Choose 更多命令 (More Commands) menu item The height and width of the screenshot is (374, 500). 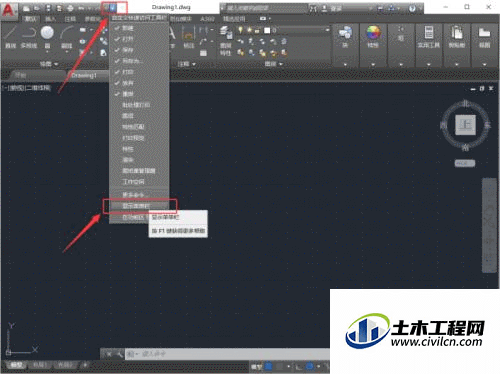(x=139, y=195)
